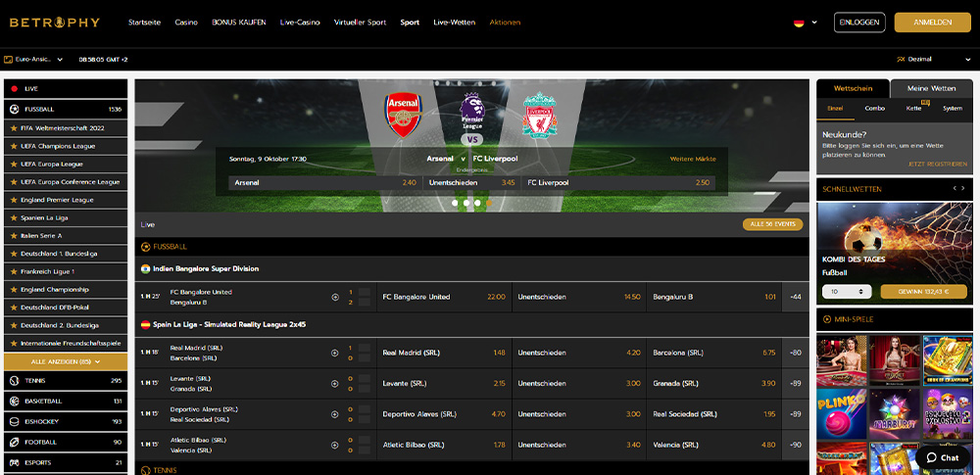Click GEWINN 132,43 € button
Viewport: 980px width, 475px height.
pos(924,292)
